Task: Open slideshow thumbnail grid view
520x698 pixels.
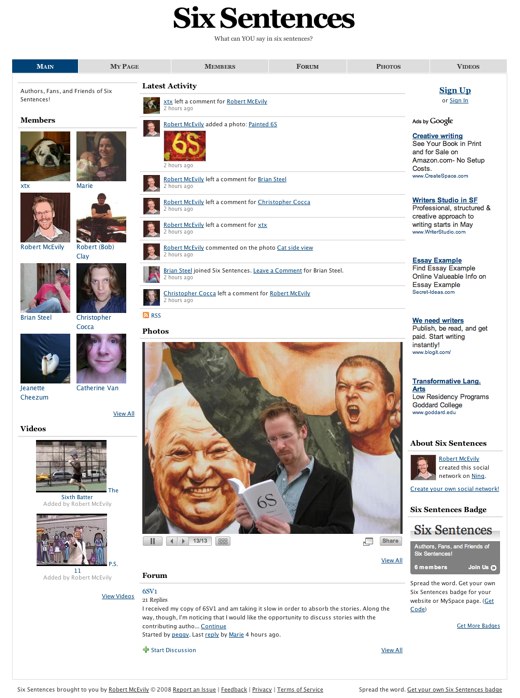Action: (223, 541)
